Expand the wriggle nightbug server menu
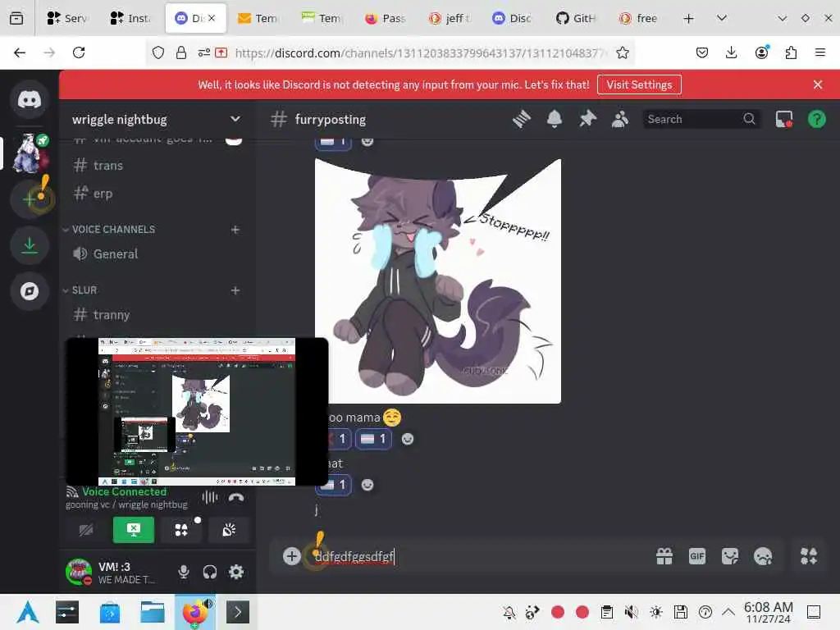The height and width of the screenshot is (630, 840). point(235,119)
